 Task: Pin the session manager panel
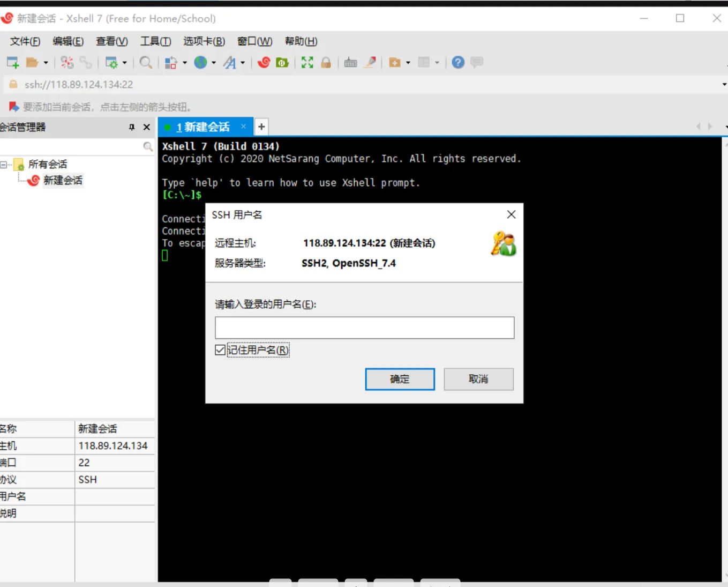click(132, 127)
